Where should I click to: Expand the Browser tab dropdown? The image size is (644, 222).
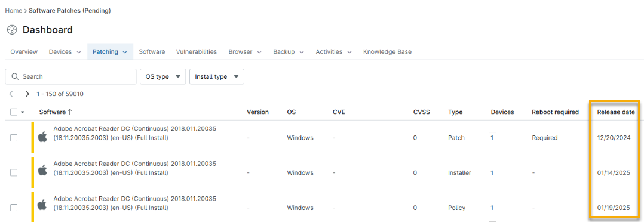259,52
